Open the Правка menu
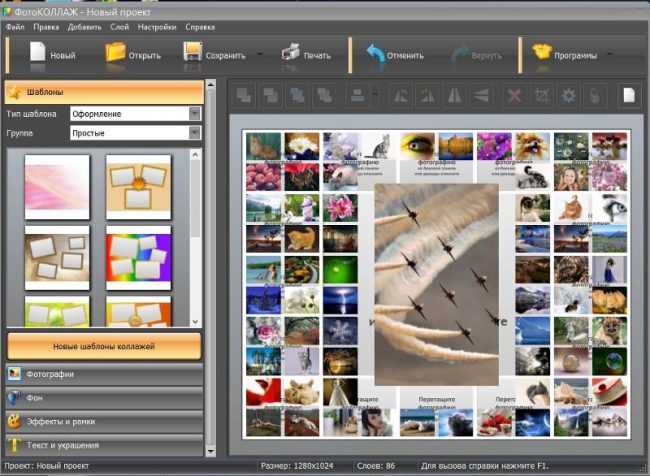 pos(46,27)
